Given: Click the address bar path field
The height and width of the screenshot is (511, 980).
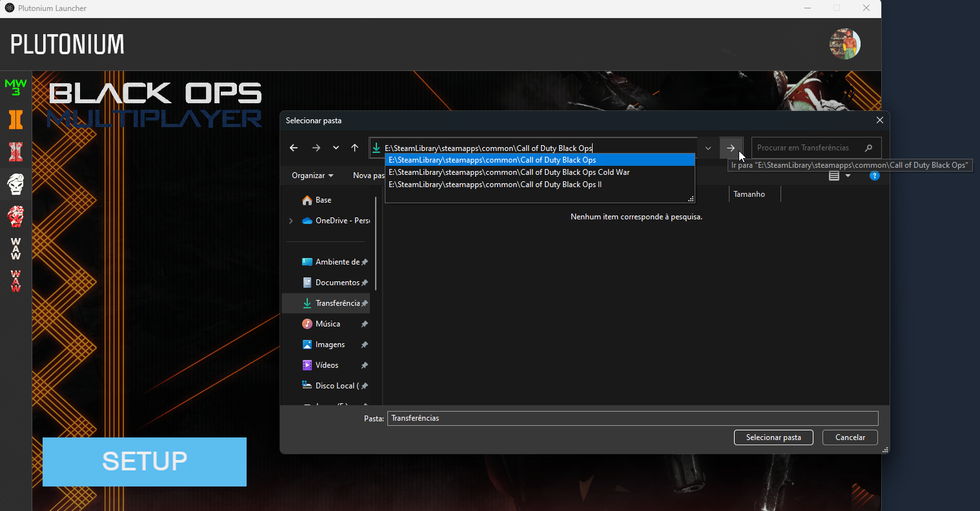Looking at the screenshot, I should pyautogui.click(x=533, y=148).
